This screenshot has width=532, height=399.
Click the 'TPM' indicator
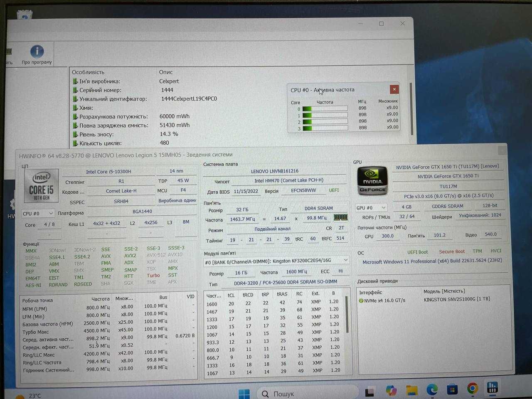[477, 251]
